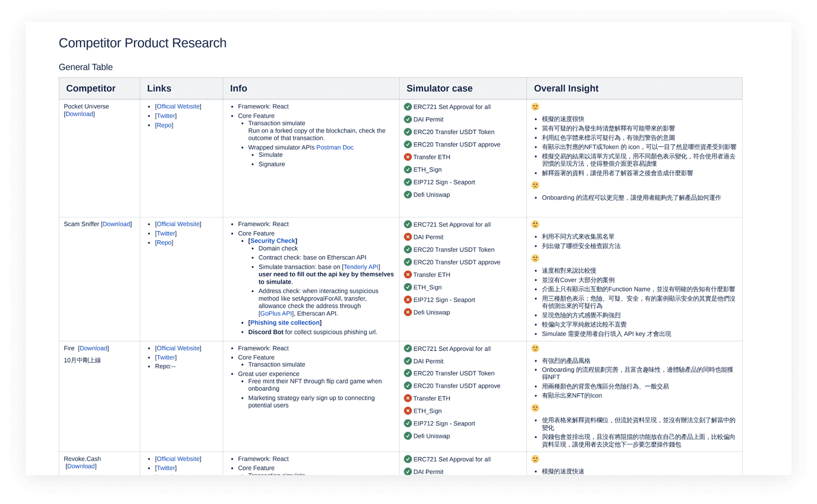
Task: Click Fire ERC721 Set Approval green check
Action: tap(408, 349)
